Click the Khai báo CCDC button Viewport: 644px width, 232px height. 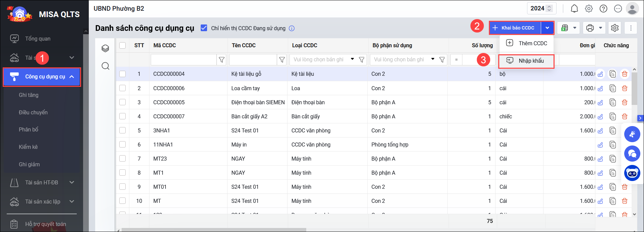(x=515, y=28)
